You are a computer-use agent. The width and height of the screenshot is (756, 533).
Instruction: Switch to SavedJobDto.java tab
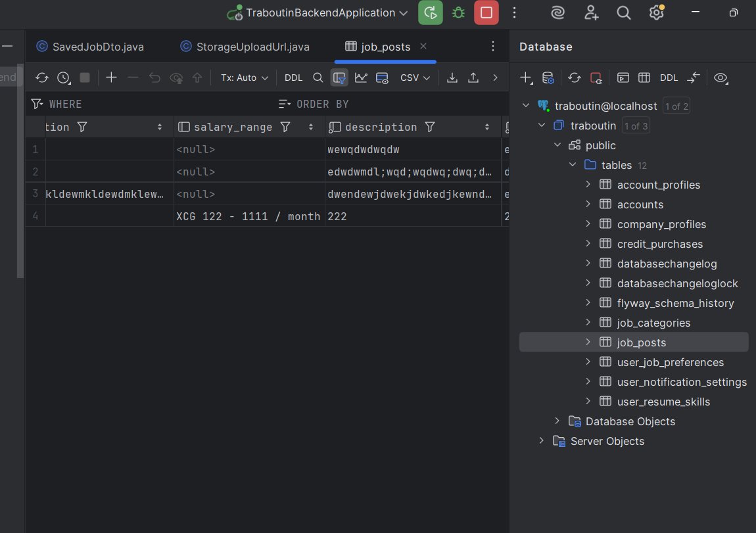[90, 47]
